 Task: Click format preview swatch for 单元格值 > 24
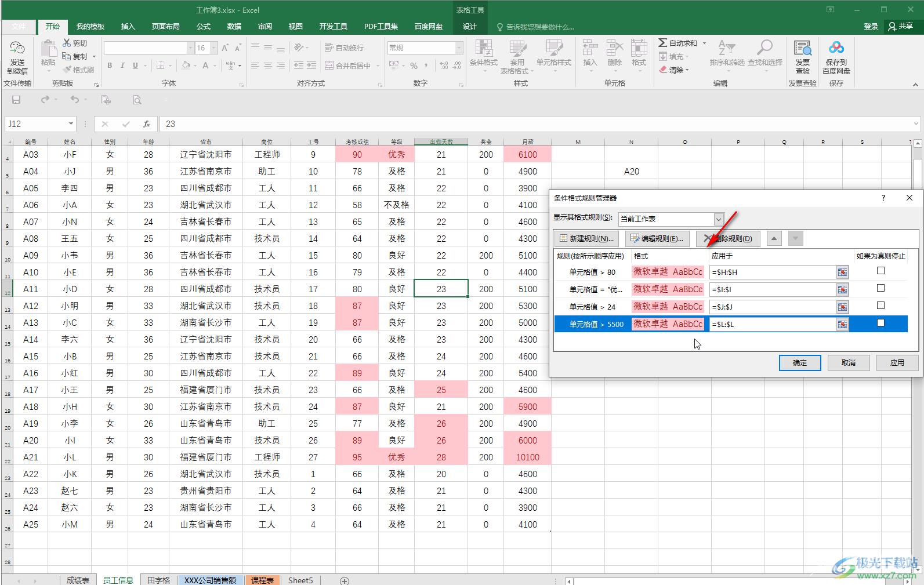pos(668,306)
